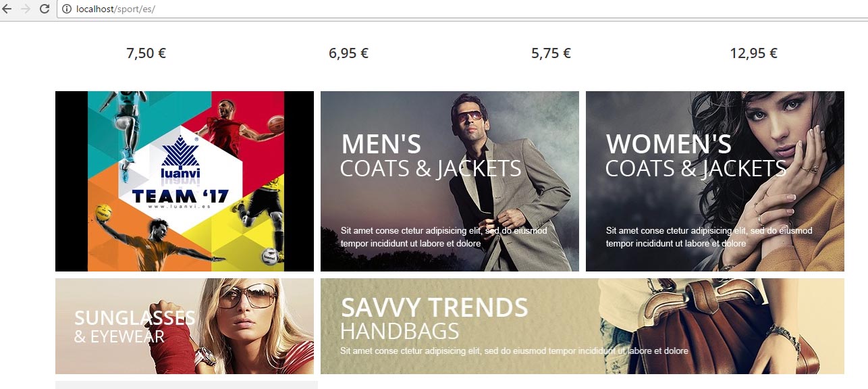
Task: Click the browser forward arrow
Action: (26, 9)
